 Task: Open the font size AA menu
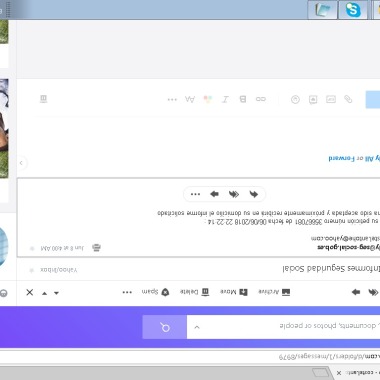click(x=190, y=99)
